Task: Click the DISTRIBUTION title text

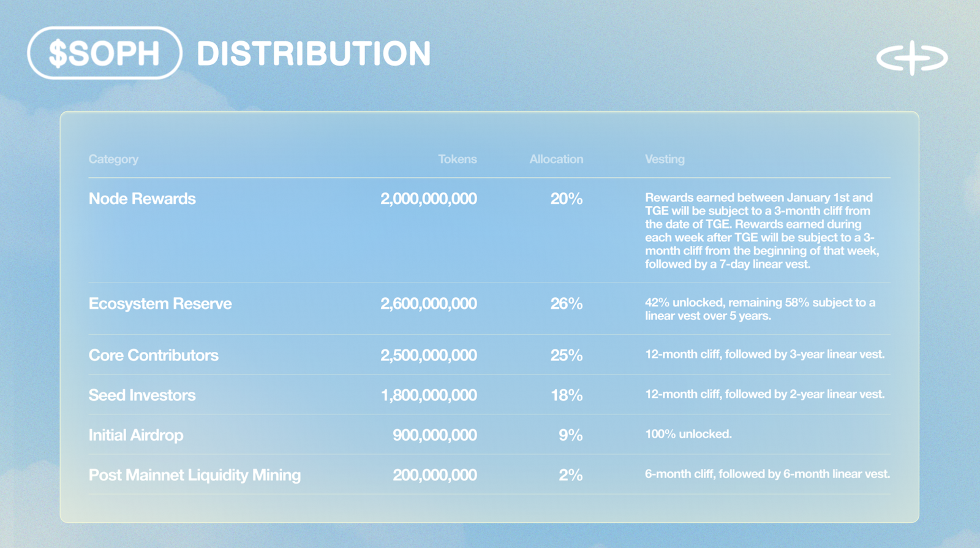Action: point(314,53)
